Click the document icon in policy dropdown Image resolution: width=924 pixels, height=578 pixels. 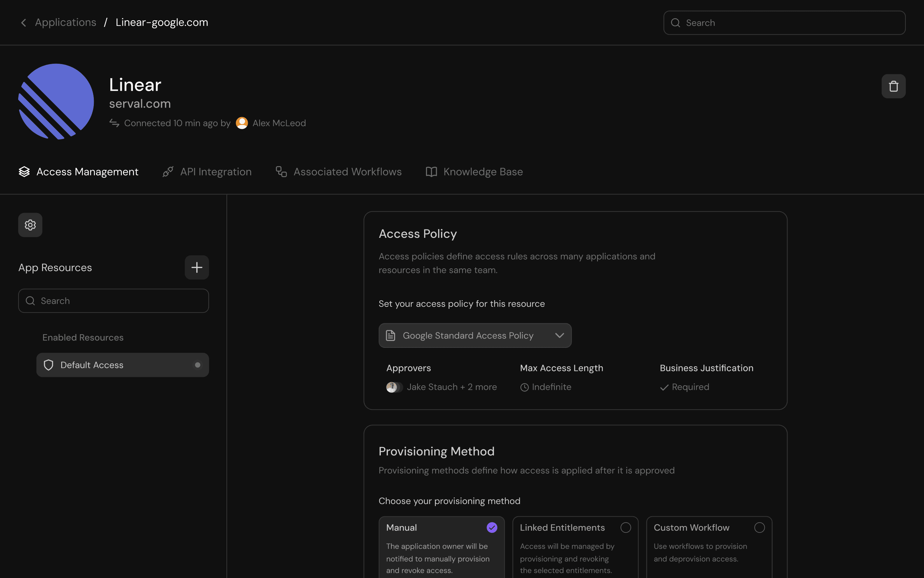(390, 336)
